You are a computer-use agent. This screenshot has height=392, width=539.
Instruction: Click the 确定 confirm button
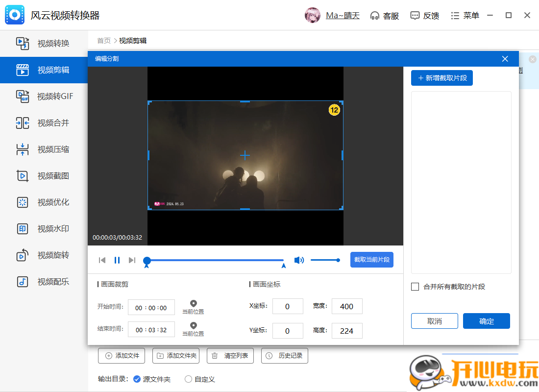pyautogui.click(x=486, y=321)
